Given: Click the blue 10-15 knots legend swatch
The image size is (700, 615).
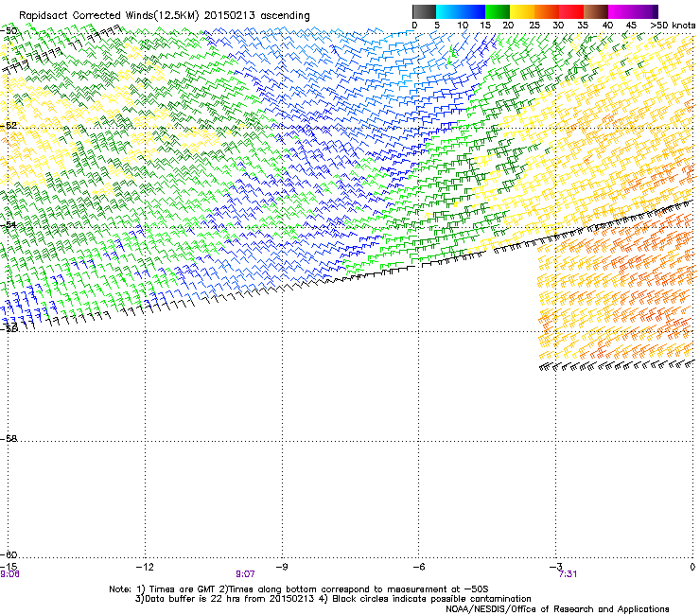Looking at the screenshot, I should [x=473, y=11].
